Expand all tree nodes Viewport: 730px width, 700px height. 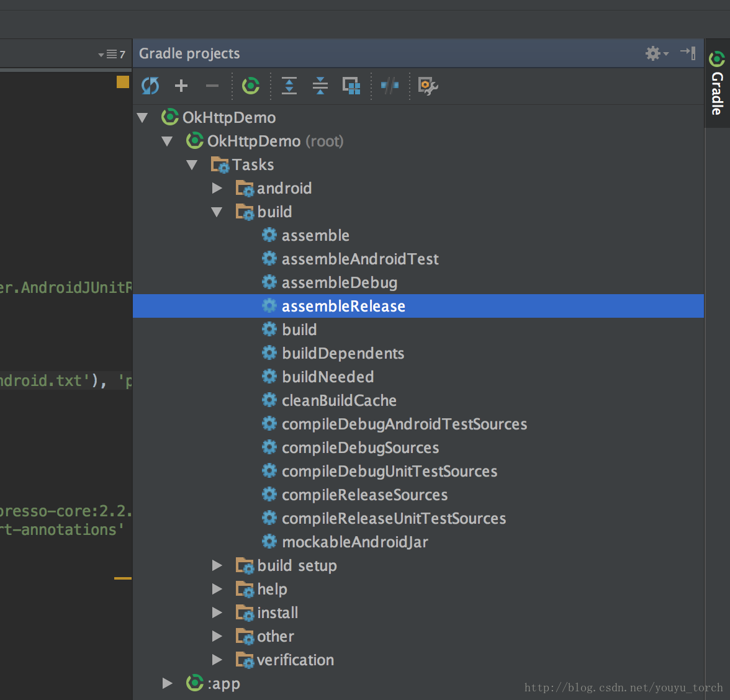[289, 86]
